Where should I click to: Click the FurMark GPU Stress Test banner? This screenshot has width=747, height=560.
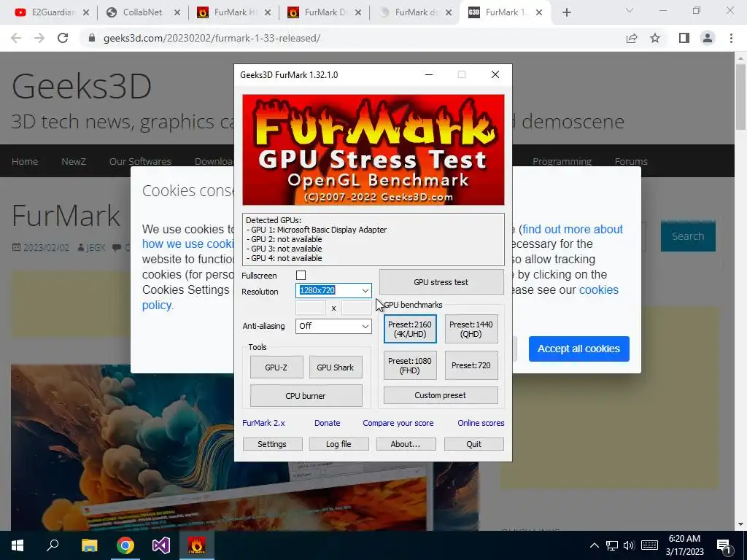tap(373, 149)
